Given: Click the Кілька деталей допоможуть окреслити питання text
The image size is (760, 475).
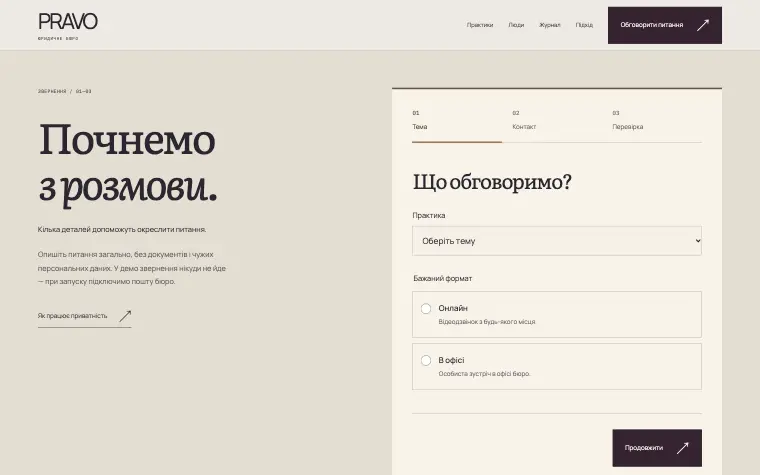Looking at the screenshot, I should coord(122,229).
